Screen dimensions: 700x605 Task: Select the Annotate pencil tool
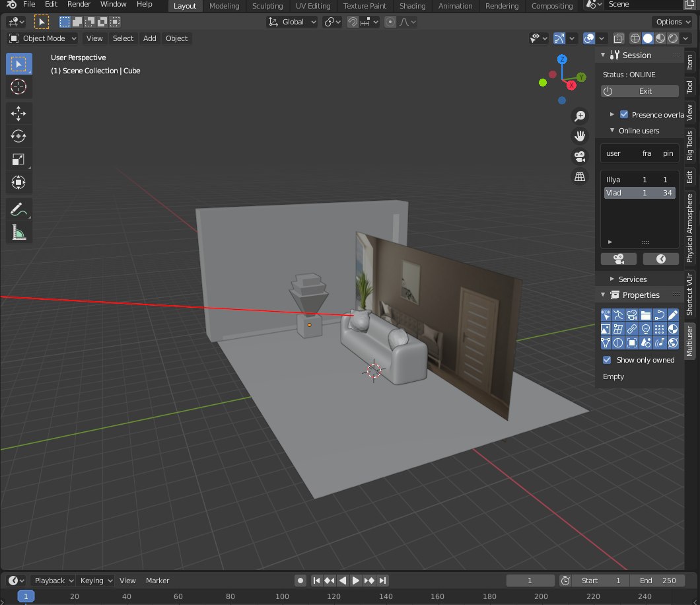coord(18,209)
